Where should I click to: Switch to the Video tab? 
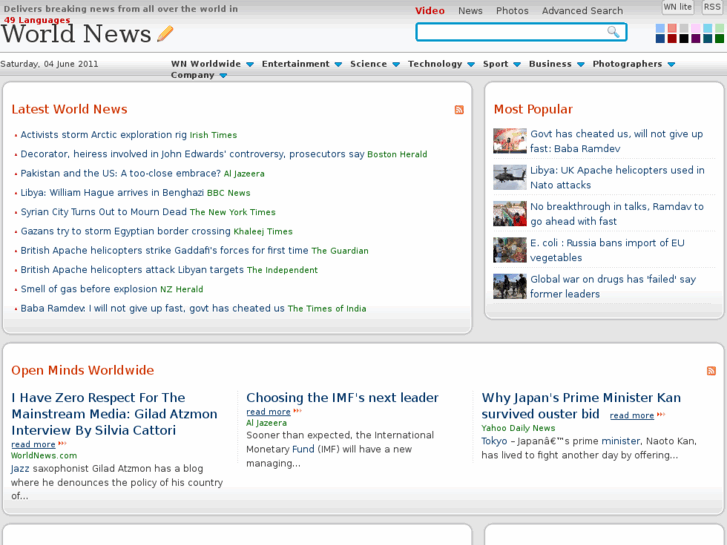click(429, 11)
